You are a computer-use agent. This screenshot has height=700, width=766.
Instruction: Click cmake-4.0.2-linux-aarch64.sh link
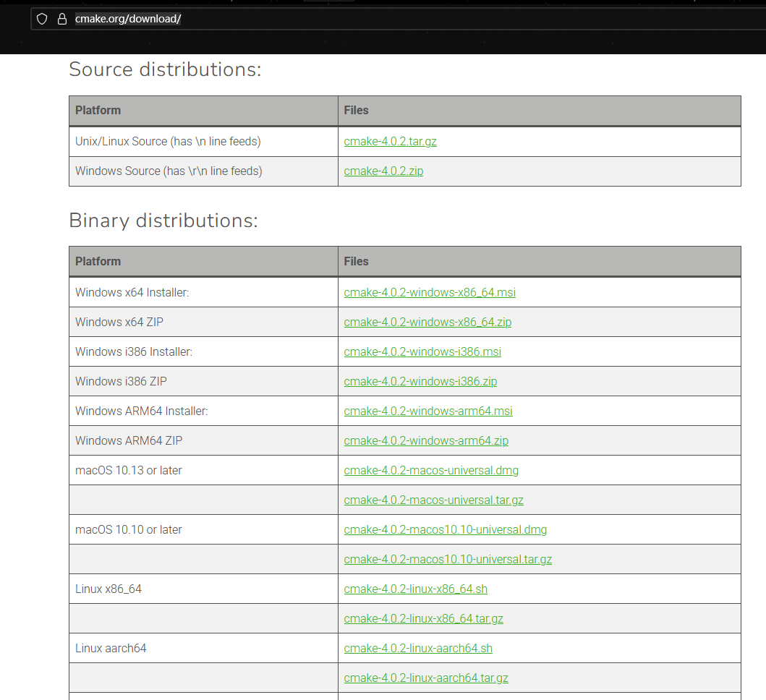click(417, 648)
